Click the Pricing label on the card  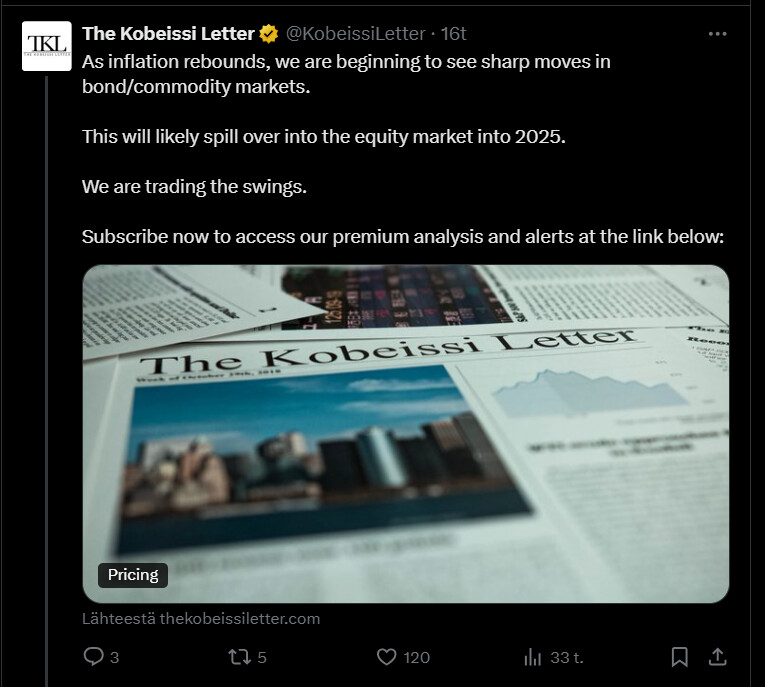click(133, 574)
